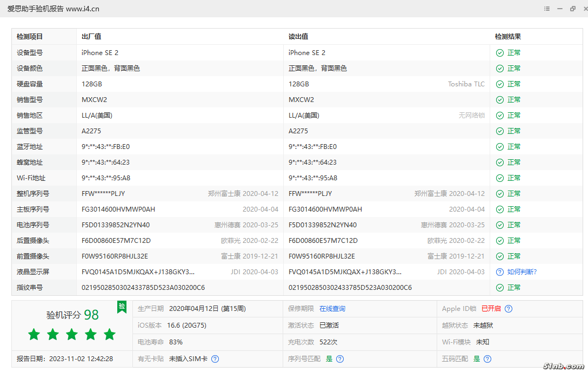The width and height of the screenshot is (588, 373).
Task: Restore the report window size
Action: (573, 9)
